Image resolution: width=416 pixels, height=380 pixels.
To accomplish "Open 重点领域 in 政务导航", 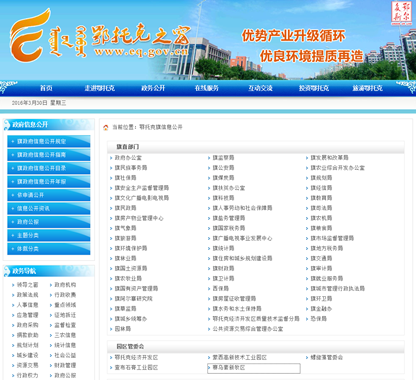I will click(x=65, y=305).
